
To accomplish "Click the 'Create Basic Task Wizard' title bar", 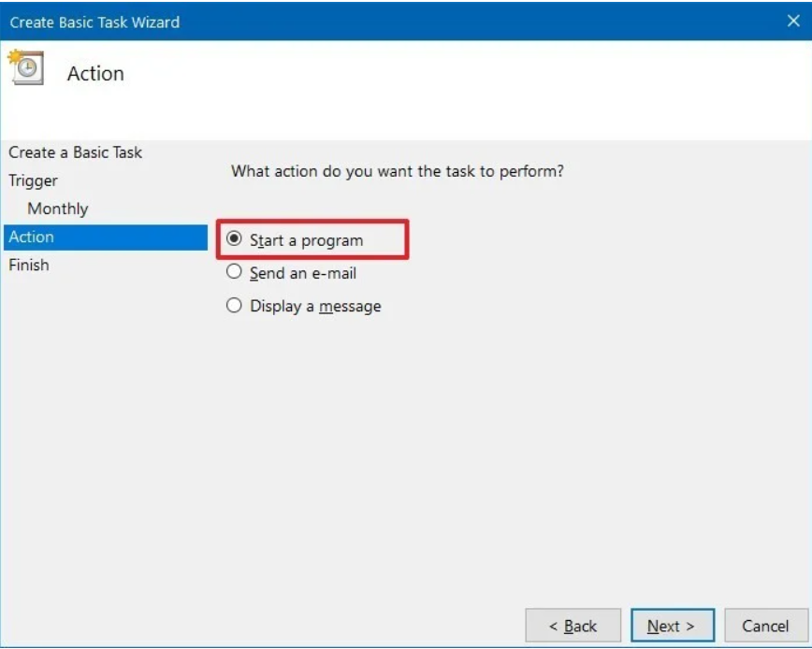I will 94,22.
